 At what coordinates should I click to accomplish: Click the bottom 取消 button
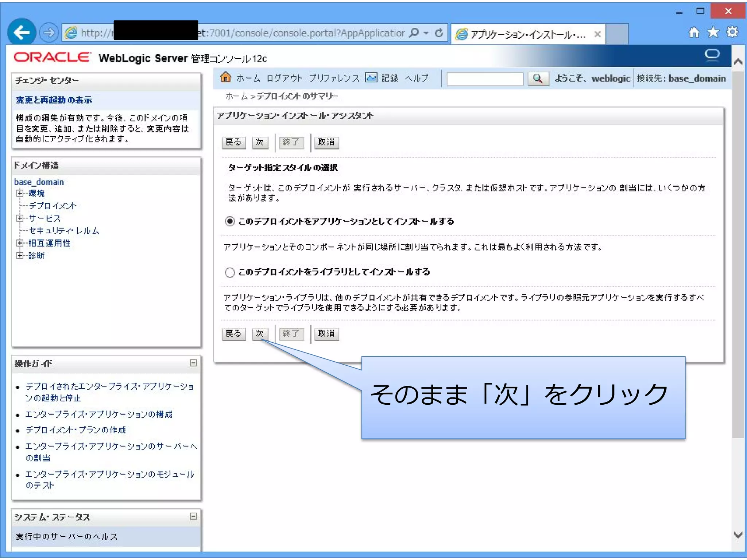tap(326, 334)
